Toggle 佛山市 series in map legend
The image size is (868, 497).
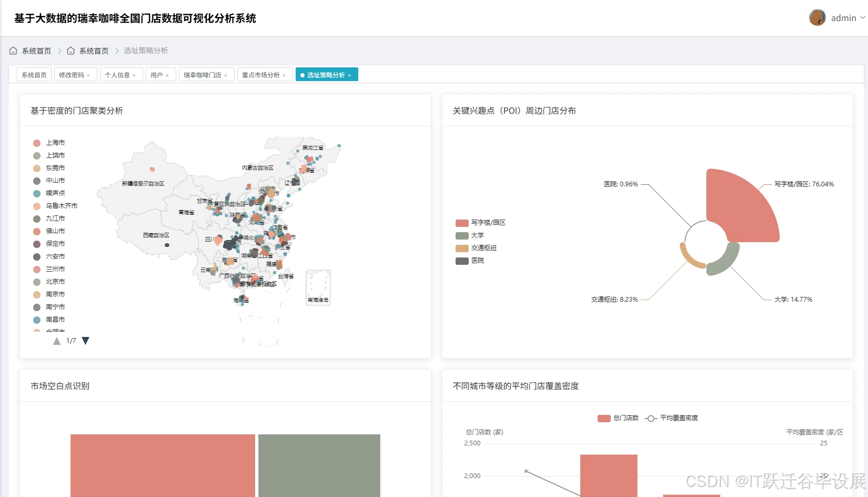point(49,231)
